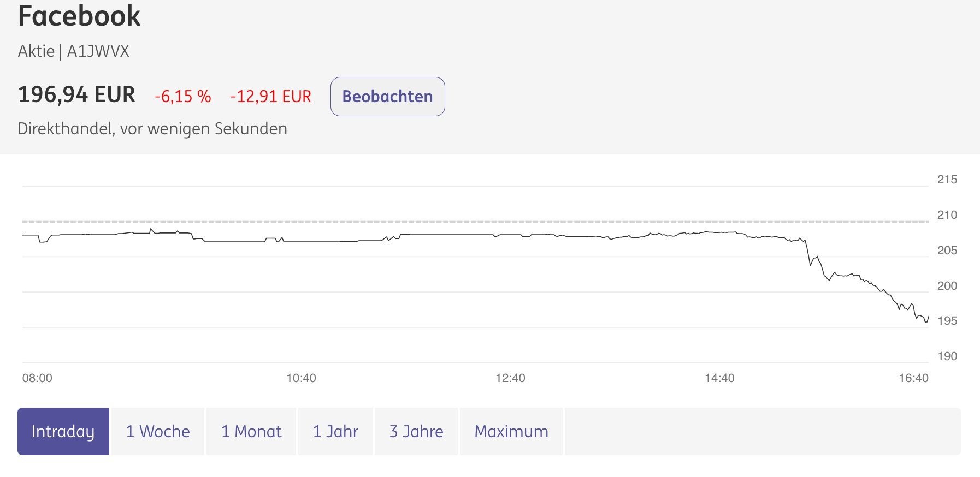
Task: Click the Direkthandel timestamp text
Action: point(152,129)
